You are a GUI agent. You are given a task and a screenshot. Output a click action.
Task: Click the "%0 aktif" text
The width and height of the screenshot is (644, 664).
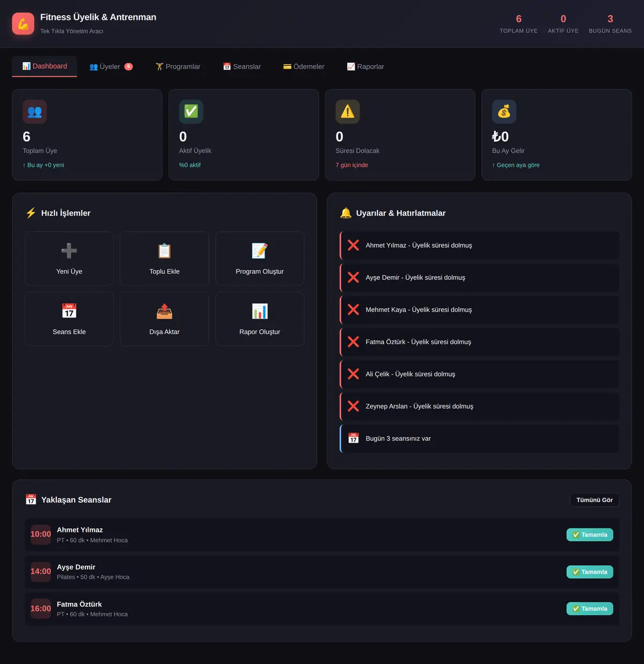tap(190, 165)
